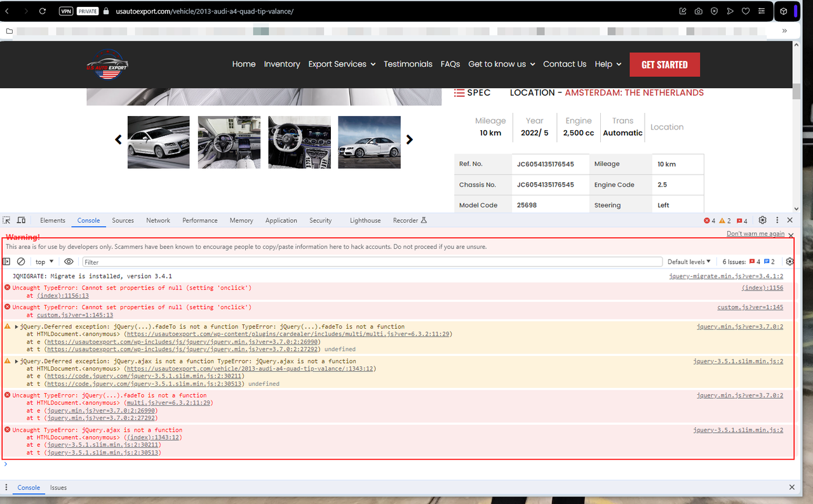Expand the Help dropdown menu
Screen dimensions: 813x504
click(608, 64)
